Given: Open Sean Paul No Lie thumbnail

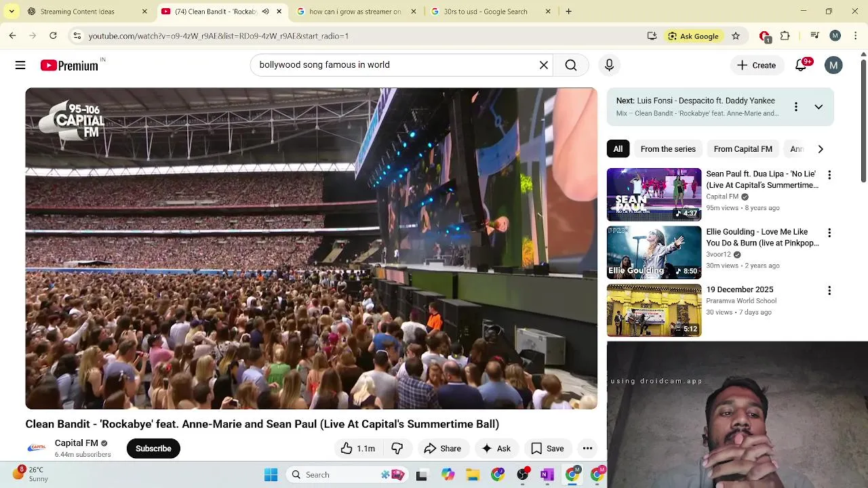Looking at the screenshot, I should coord(654,195).
